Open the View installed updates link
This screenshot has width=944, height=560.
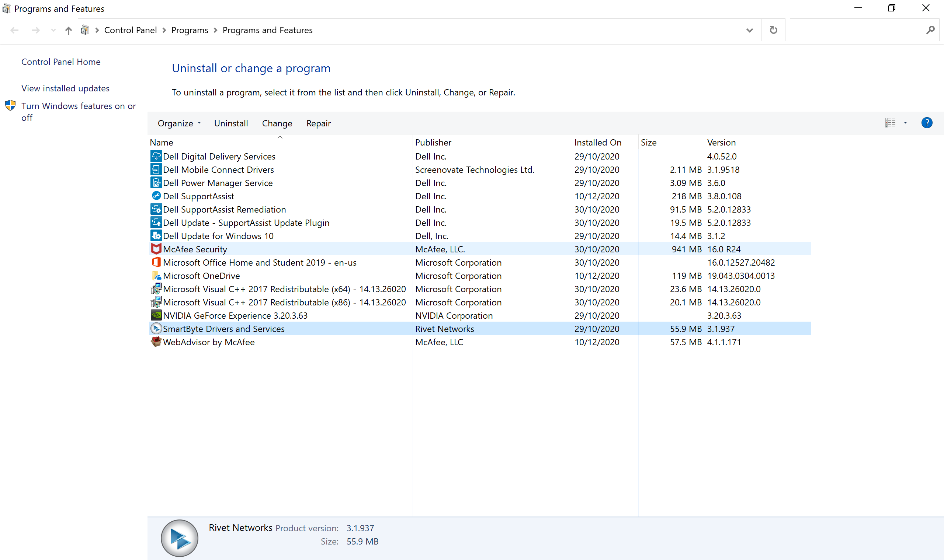(x=65, y=88)
